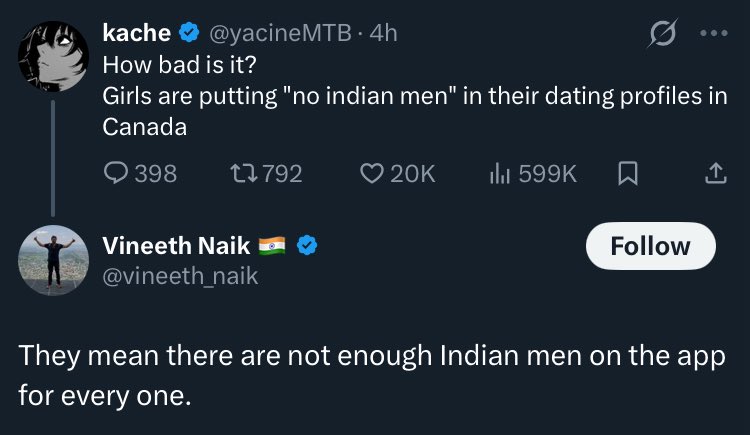The width and height of the screenshot is (750, 435).
Task: Follow Vineeth Naik
Action: [650, 247]
